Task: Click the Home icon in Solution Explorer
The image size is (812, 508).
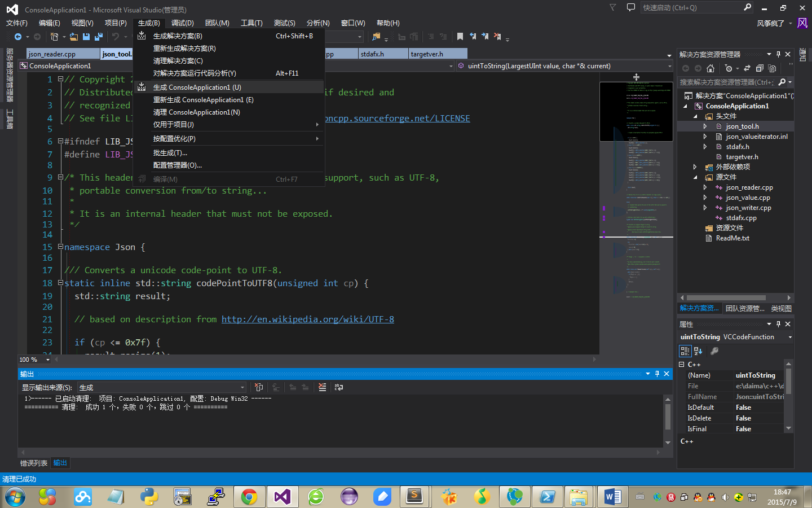Action: pyautogui.click(x=710, y=68)
